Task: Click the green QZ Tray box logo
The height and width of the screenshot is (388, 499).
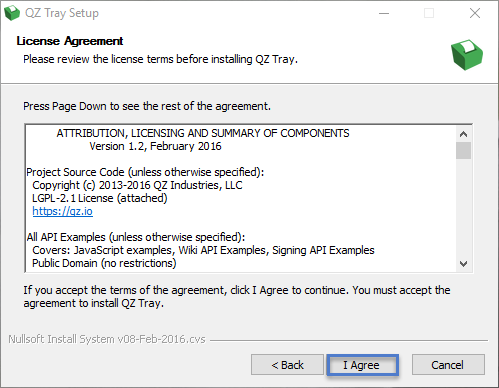Action: (467, 55)
